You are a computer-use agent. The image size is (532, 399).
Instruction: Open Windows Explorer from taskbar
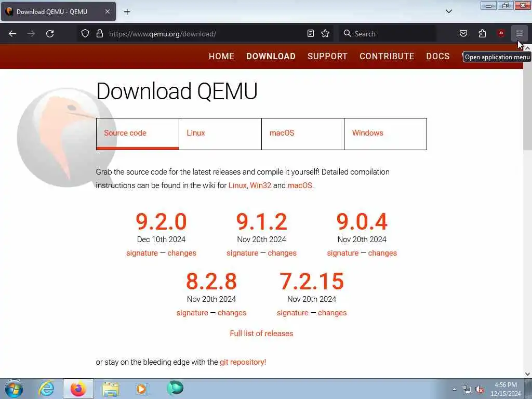point(111,389)
